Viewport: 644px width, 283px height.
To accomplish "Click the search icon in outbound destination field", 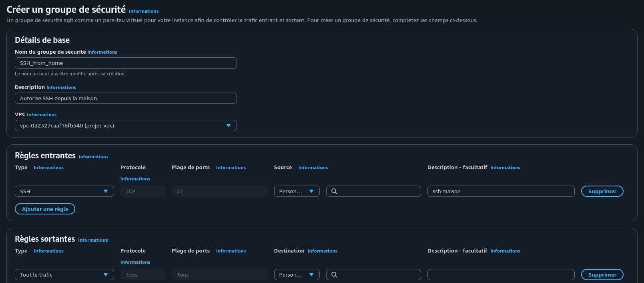I will (334, 275).
